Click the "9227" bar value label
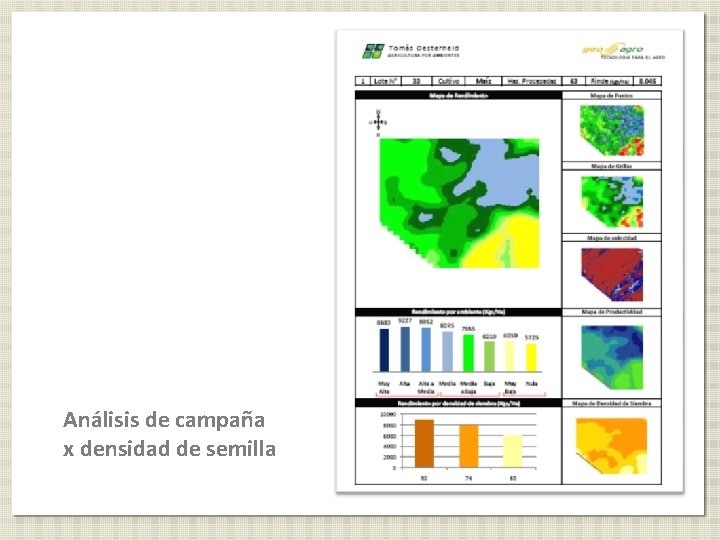 tap(405, 321)
